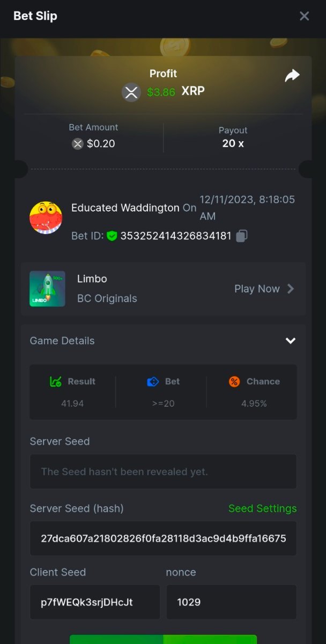Click the green button at bottom
This screenshot has width=326, height=644.
point(163,639)
